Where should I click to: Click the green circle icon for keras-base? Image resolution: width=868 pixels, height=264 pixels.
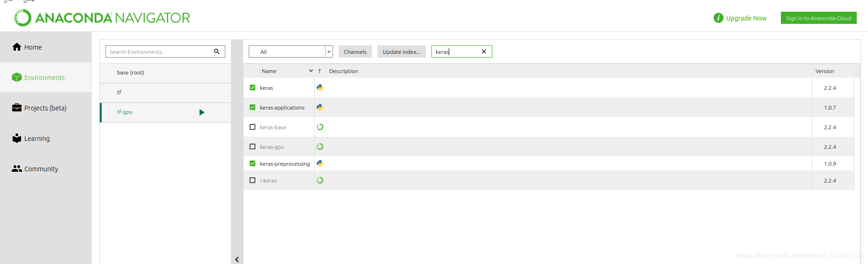[x=320, y=127]
